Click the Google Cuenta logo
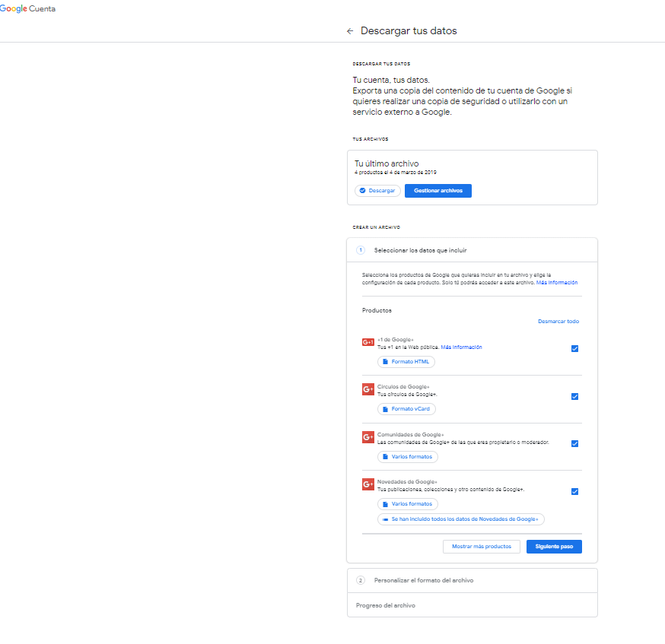 [x=27, y=9]
